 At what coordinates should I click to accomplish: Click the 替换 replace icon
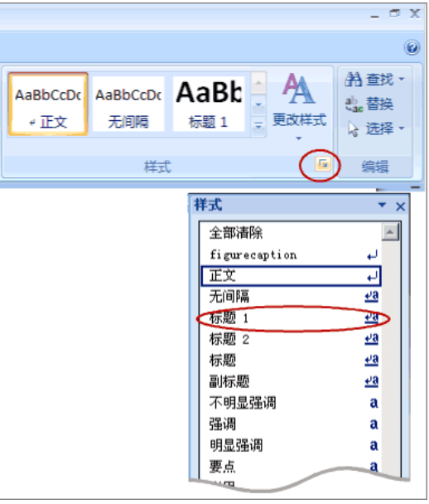pos(354,104)
